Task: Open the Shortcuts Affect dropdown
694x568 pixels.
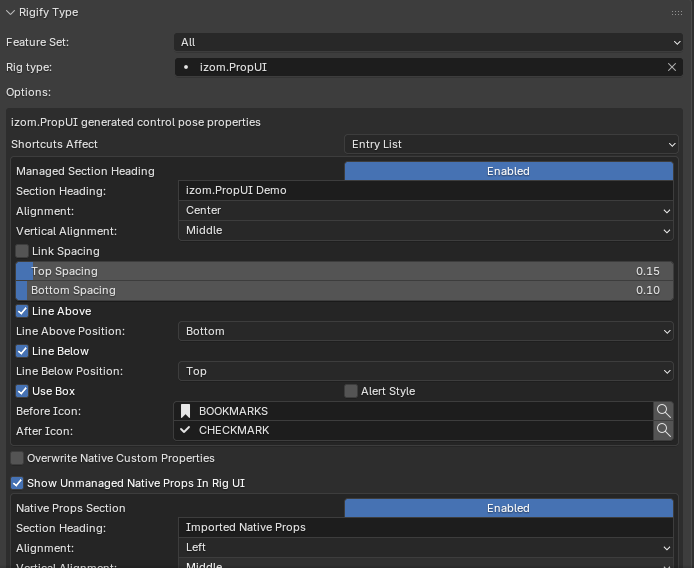Action: click(x=511, y=144)
